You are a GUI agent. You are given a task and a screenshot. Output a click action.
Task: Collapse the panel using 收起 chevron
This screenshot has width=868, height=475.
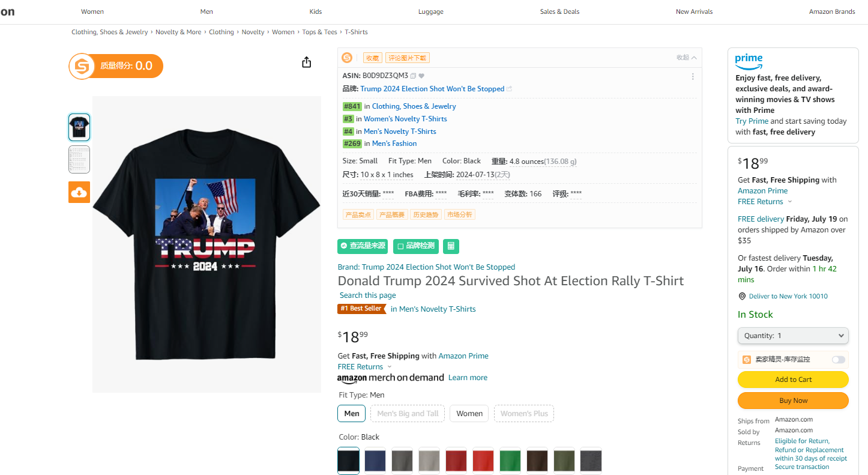tap(694, 58)
